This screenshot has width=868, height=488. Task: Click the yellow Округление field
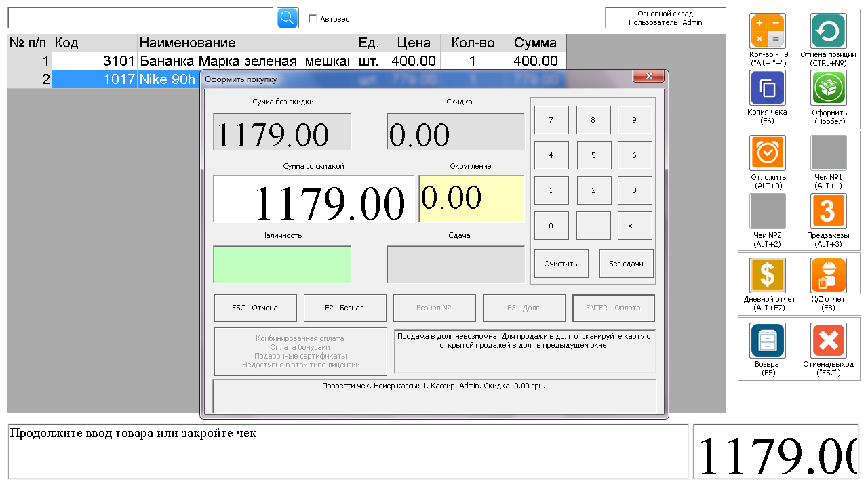coord(471,199)
